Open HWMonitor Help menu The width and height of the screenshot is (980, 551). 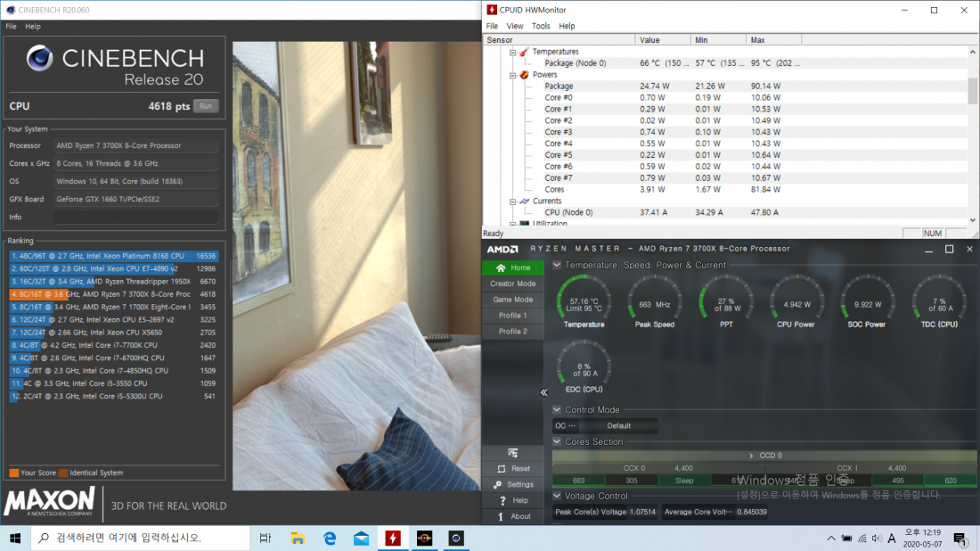pos(567,26)
